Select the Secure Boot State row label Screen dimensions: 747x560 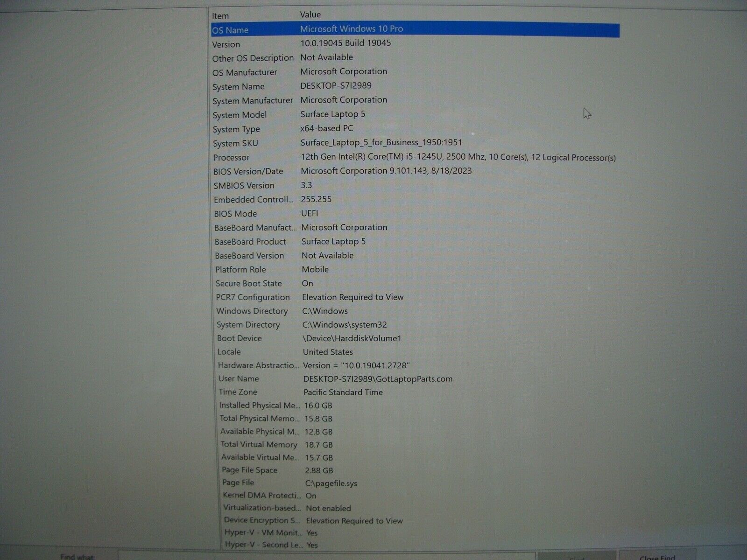click(x=249, y=284)
